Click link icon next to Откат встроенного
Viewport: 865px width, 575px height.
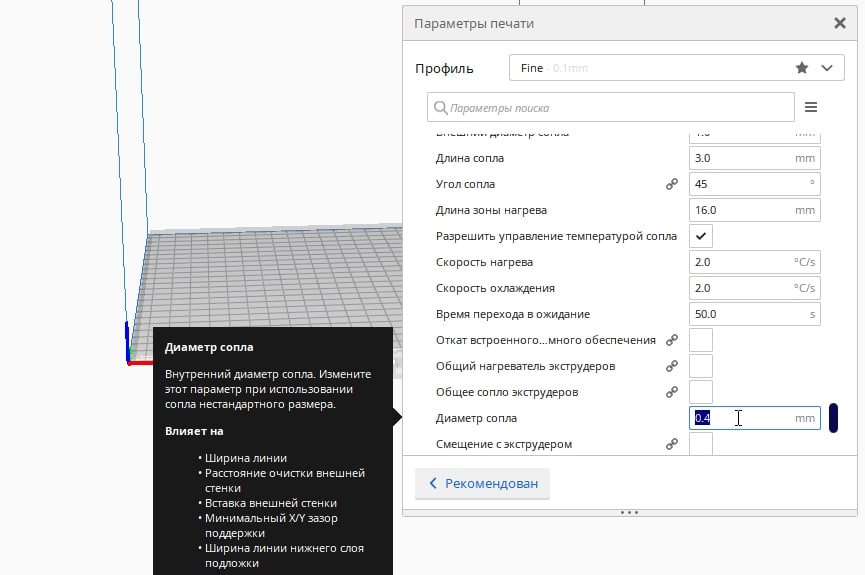coord(671,340)
